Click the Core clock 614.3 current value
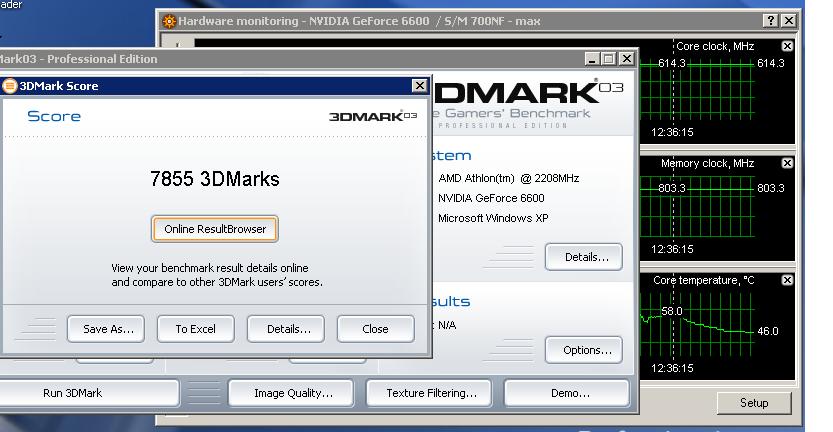 click(770, 63)
